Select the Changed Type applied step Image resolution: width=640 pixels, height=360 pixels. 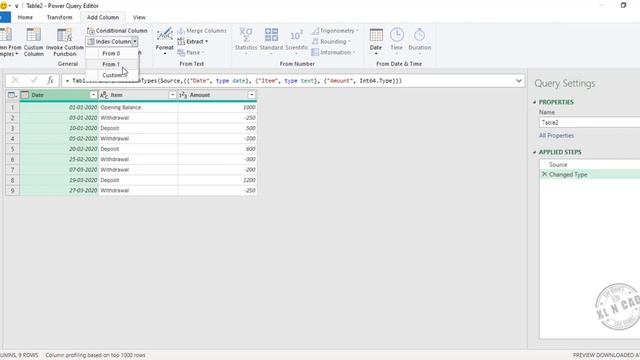coord(590,174)
